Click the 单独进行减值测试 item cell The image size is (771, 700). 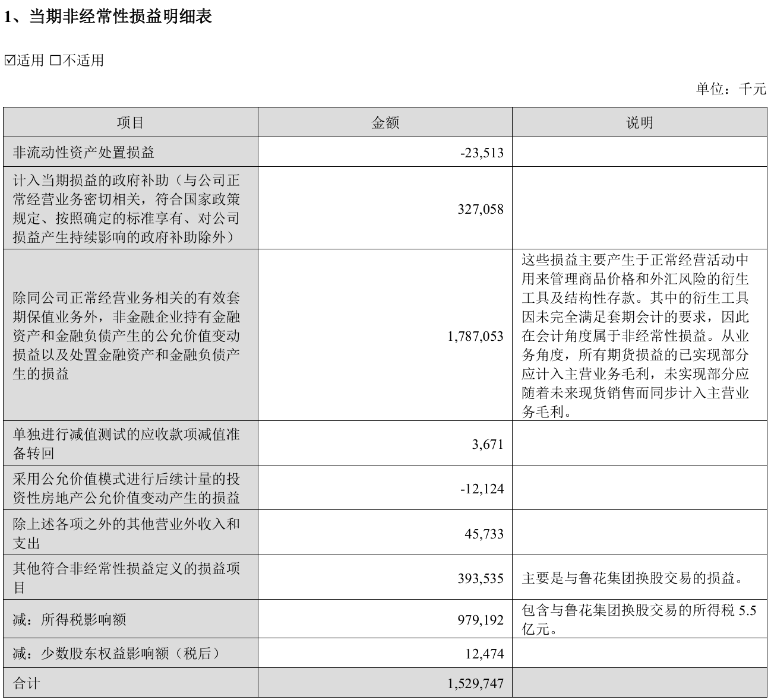(131, 443)
